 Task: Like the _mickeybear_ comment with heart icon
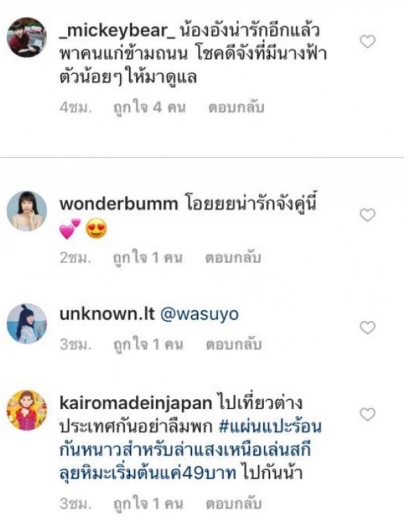click(367, 42)
